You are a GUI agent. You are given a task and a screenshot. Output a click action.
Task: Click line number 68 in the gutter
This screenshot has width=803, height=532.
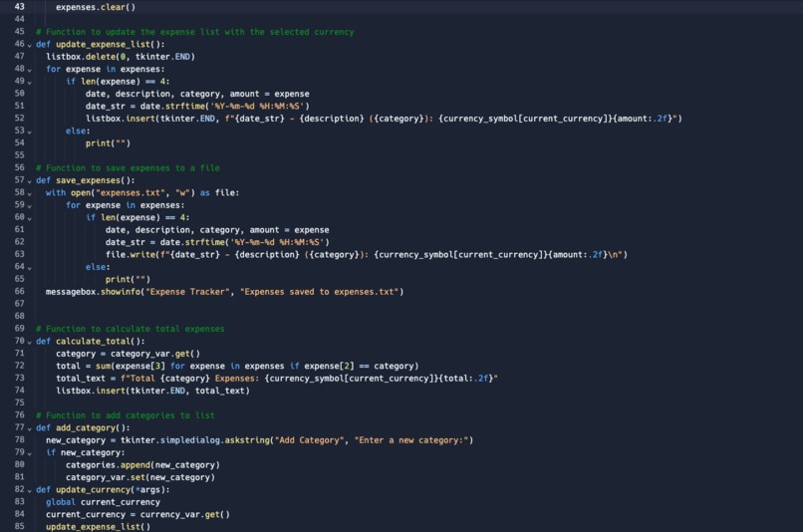[20, 316]
